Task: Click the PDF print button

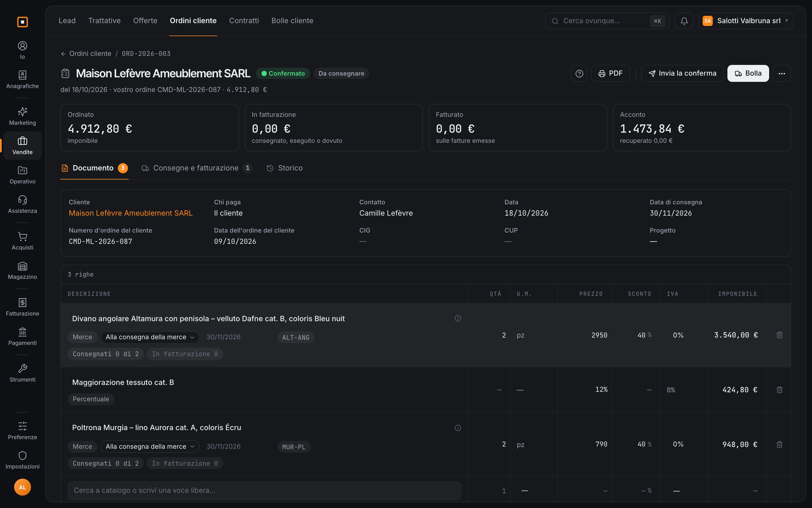Action: tap(610, 73)
